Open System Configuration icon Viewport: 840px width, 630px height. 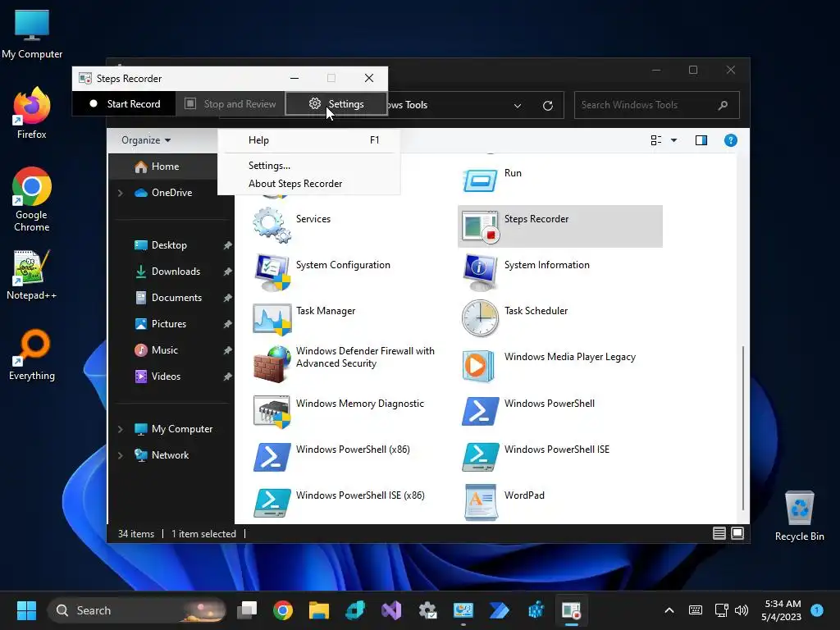272,272
